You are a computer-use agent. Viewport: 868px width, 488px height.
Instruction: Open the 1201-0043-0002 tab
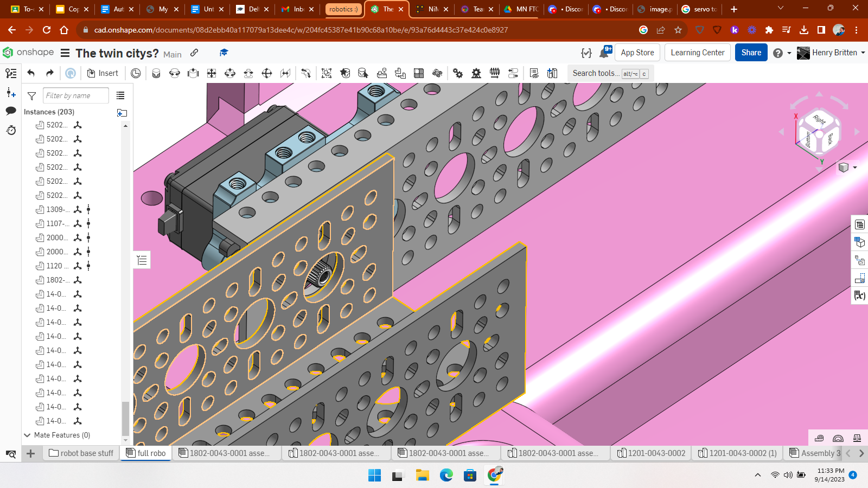[652, 453]
